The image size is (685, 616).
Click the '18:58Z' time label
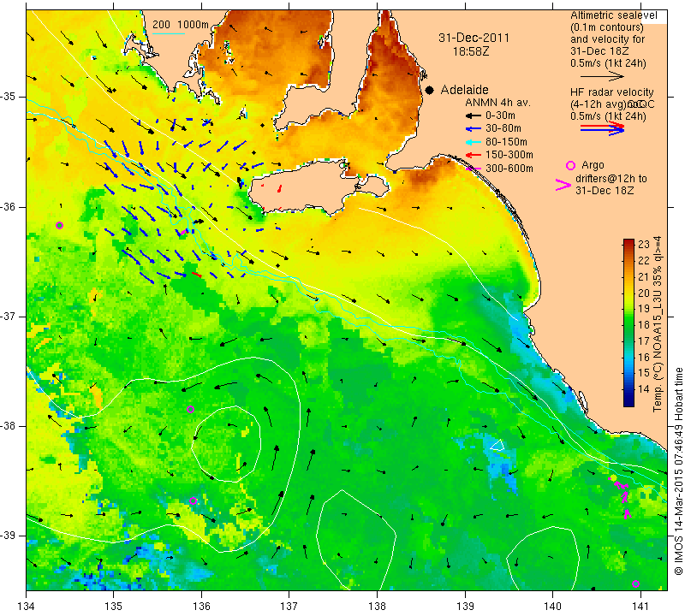(470, 51)
